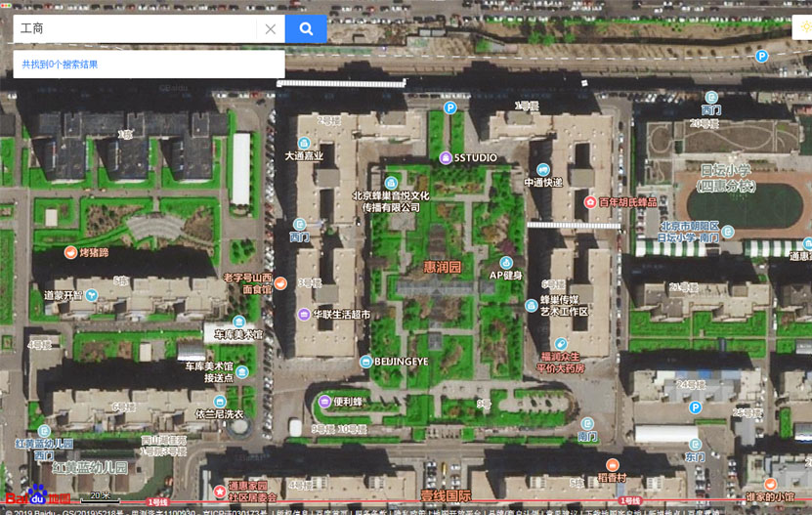Open the AP健身 gym marker
The image size is (812, 515).
506,262
